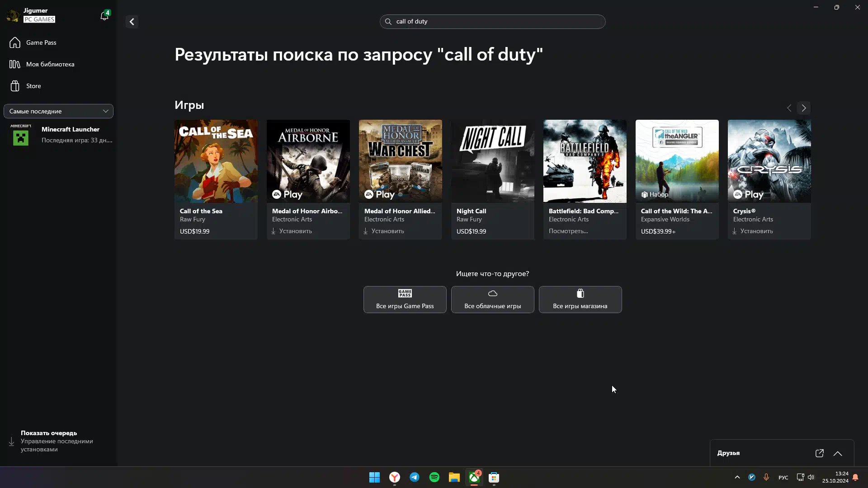Open Все игры магазина
Screen dimensions: 868x488
point(580,300)
